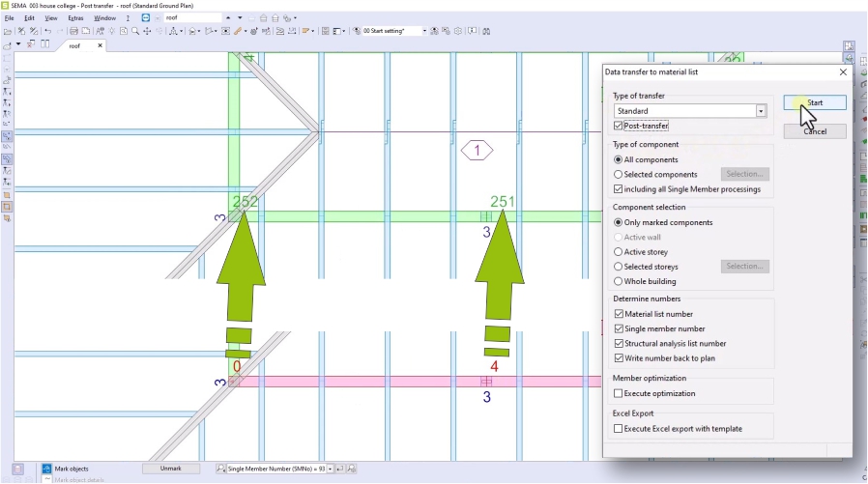This screenshot has width=868, height=484.
Task: Open the Extras menu
Action: tap(75, 17)
